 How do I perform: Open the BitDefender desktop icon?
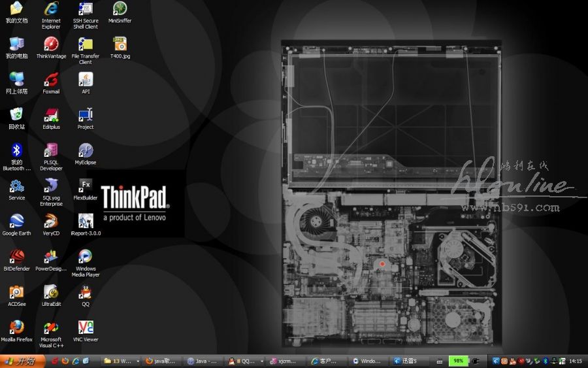tap(16, 258)
